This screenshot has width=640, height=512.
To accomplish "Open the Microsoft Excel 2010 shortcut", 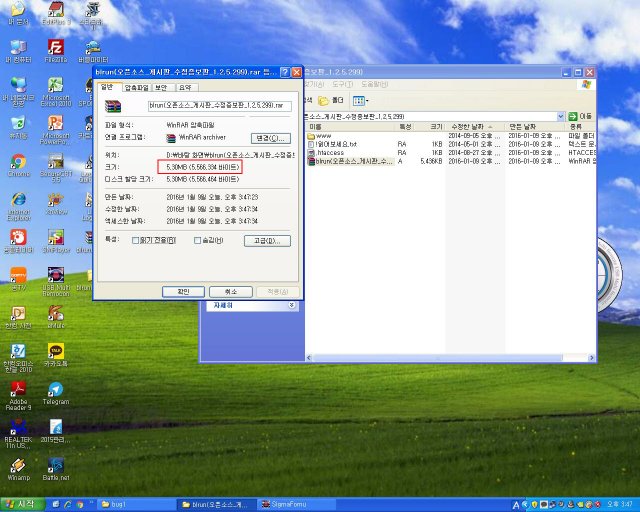I will point(56,91).
